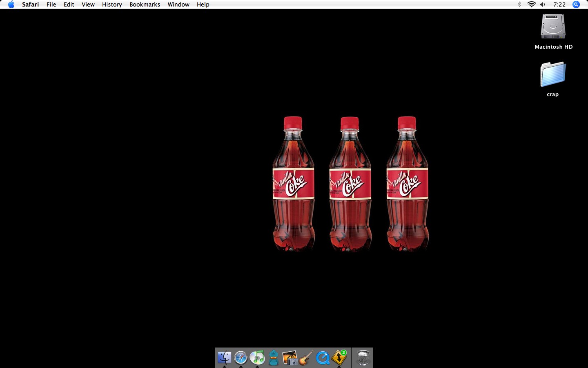The width and height of the screenshot is (588, 368).
Task: Open the Edit menu
Action: pyautogui.click(x=69, y=4)
